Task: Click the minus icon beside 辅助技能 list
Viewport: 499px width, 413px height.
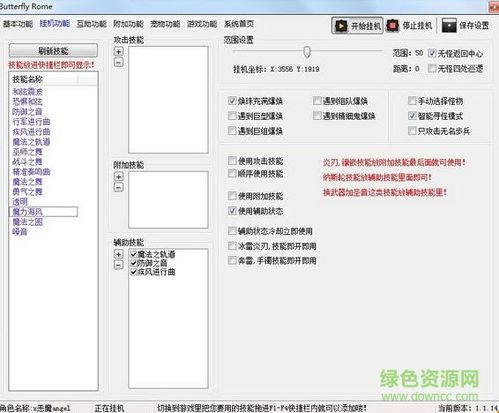Action: [119, 265]
